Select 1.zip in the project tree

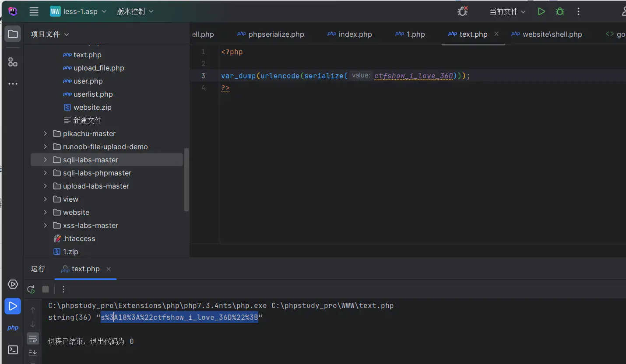pyautogui.click(x=66, y=252)
